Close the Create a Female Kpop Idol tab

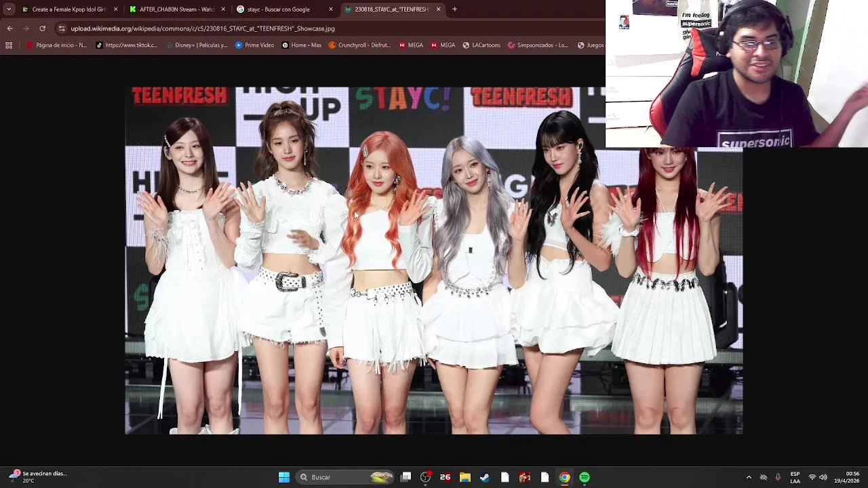[115, 9]
